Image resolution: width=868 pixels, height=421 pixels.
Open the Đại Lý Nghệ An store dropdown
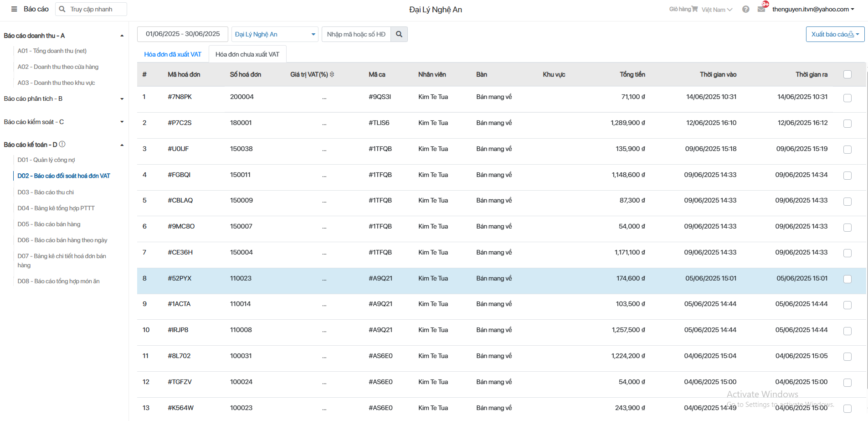pyautogui.click(x=275, y=34)
